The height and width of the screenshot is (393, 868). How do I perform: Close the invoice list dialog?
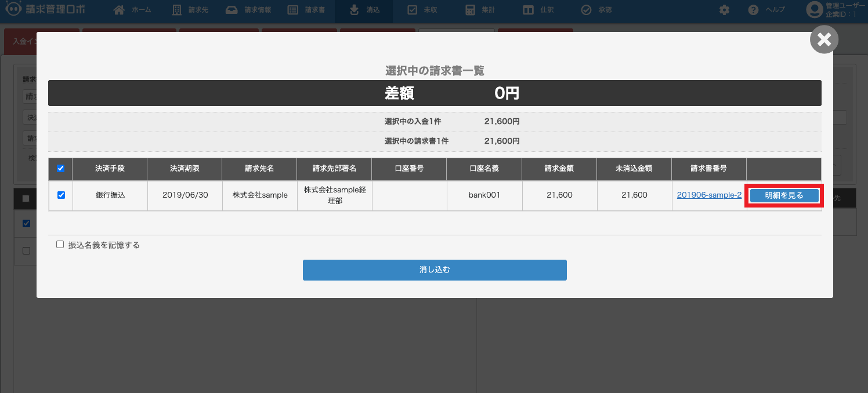tap(824, 40)
